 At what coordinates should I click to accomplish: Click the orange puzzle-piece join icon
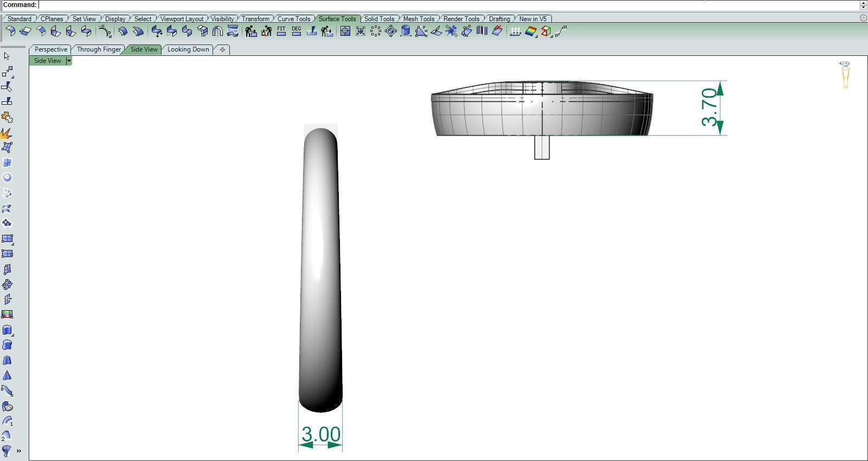click(7, 117)
